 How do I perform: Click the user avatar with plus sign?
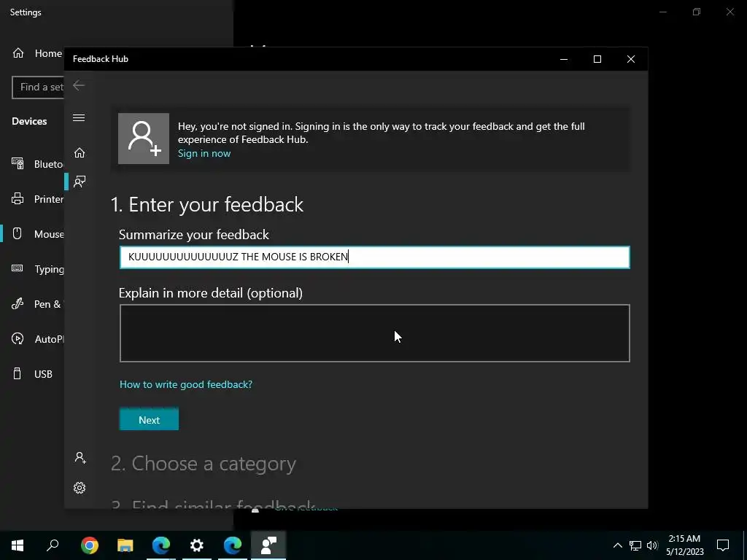point(144,139)
